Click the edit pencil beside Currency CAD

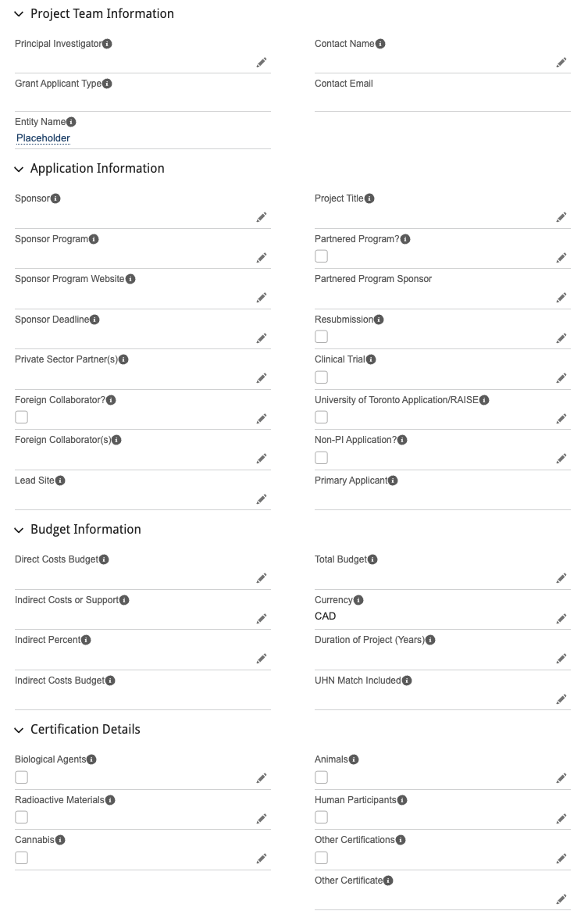click(x=561, y=618)
